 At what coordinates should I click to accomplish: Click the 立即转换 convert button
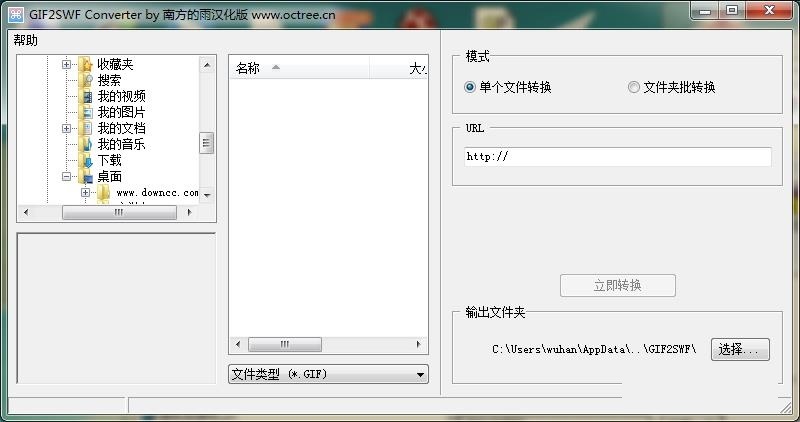click(617, 286)
